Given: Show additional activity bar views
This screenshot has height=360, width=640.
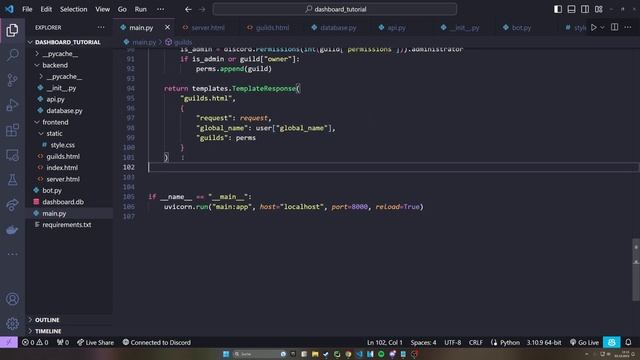Looking at the screenshot, I should point(12,254).
